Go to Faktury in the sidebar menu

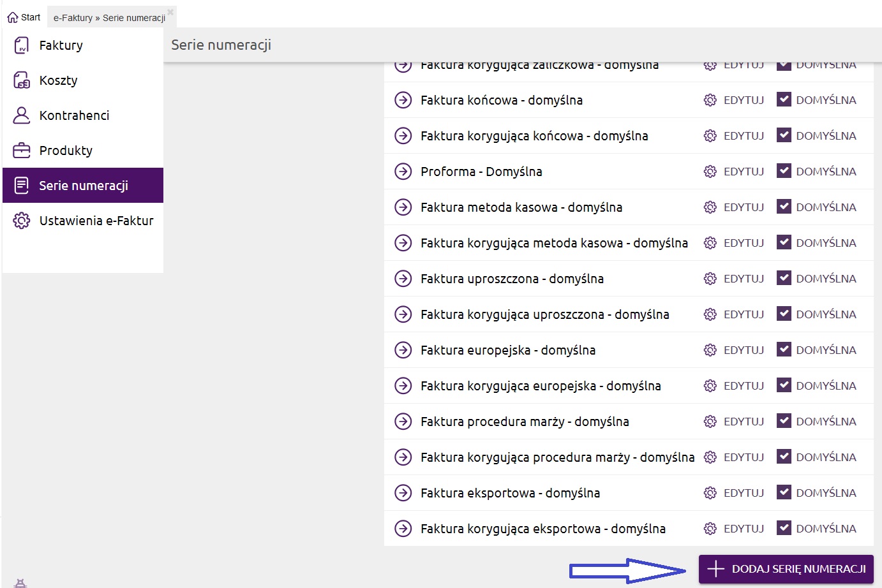[83, 45]
